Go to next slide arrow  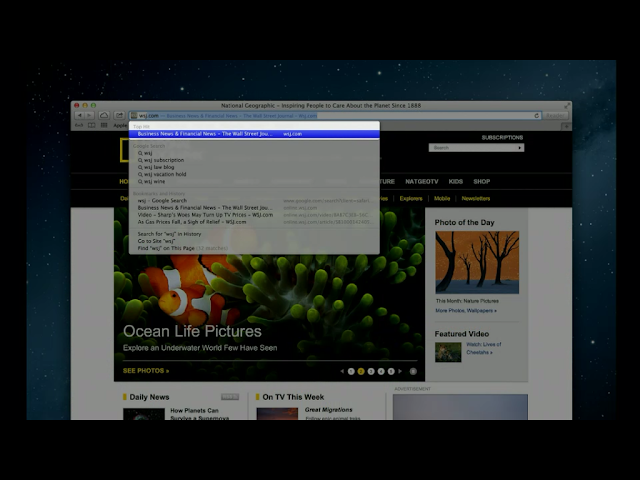[x=400, y=371]
